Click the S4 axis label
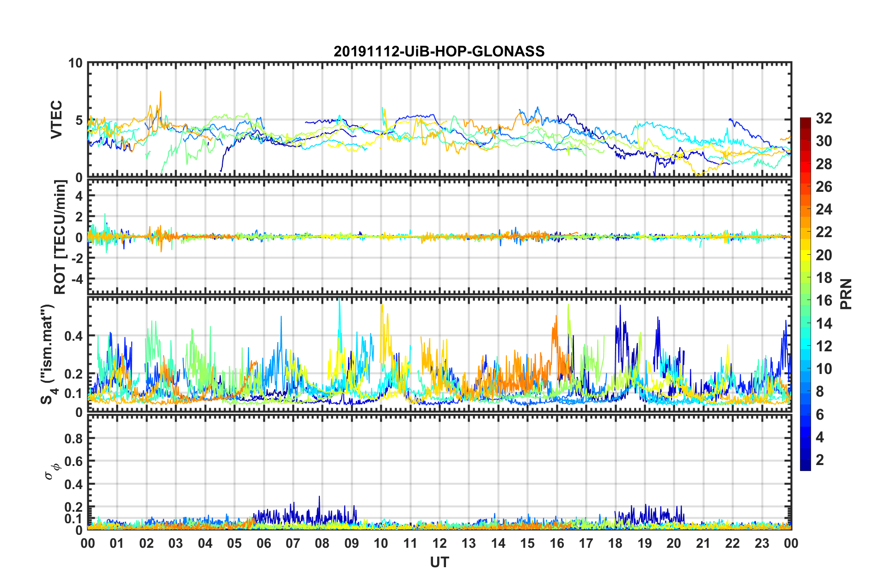The height and width of the screenshot is (588, 879). click(48, 354)
